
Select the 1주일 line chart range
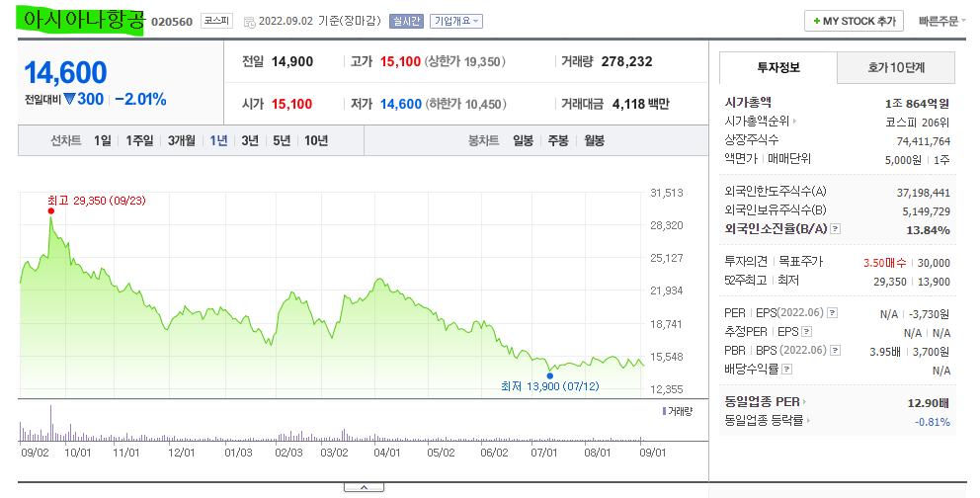coord(139,140)
